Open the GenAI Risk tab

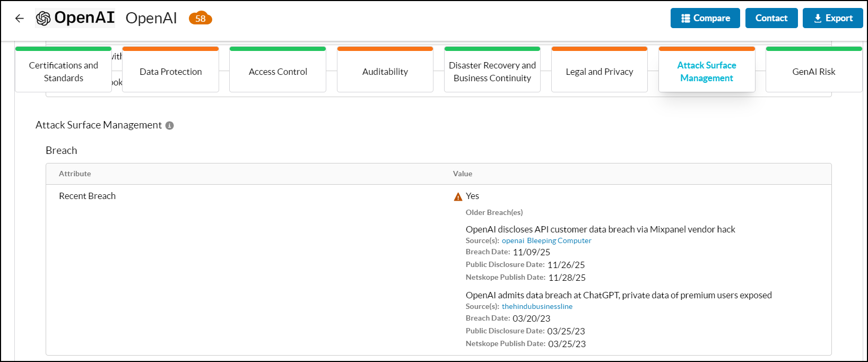[813, 72]
